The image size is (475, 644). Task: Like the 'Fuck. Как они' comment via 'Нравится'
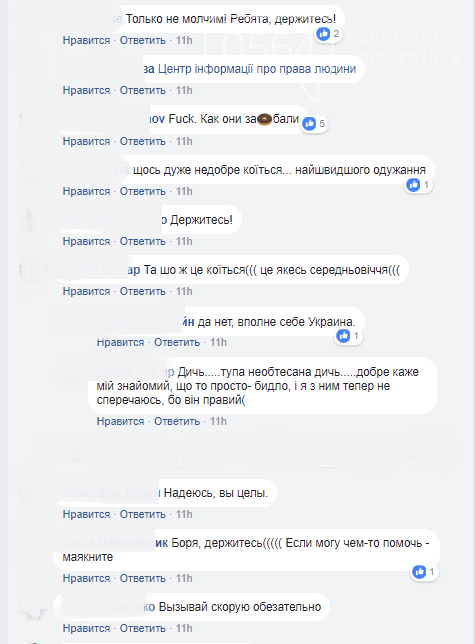coord(86,141)
